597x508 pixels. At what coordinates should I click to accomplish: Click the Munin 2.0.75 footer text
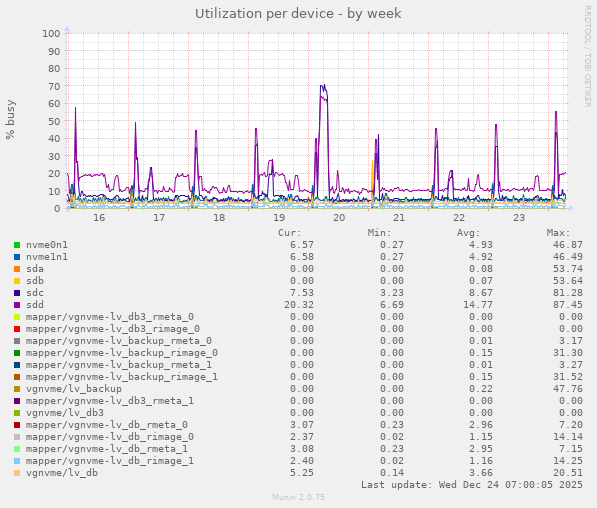(298, 497)
